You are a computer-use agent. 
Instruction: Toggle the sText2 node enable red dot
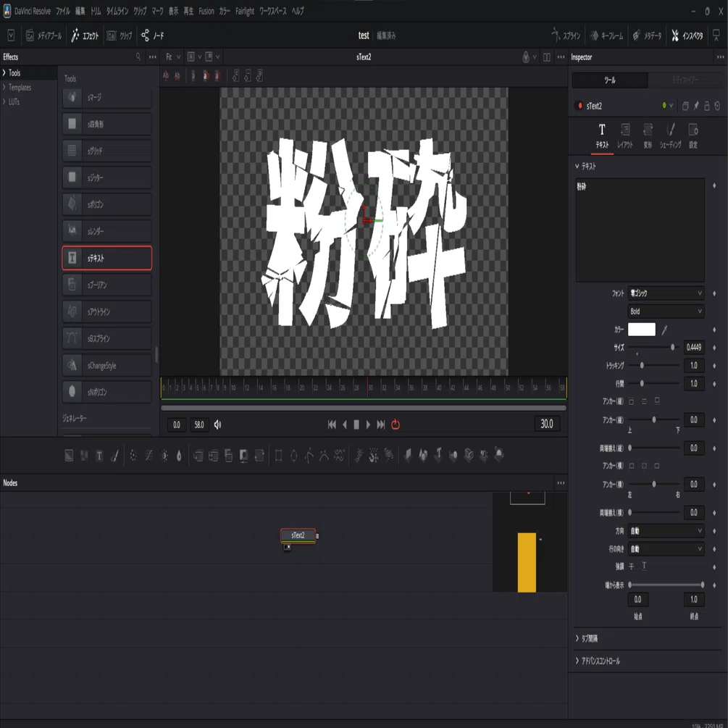(580, 106)
